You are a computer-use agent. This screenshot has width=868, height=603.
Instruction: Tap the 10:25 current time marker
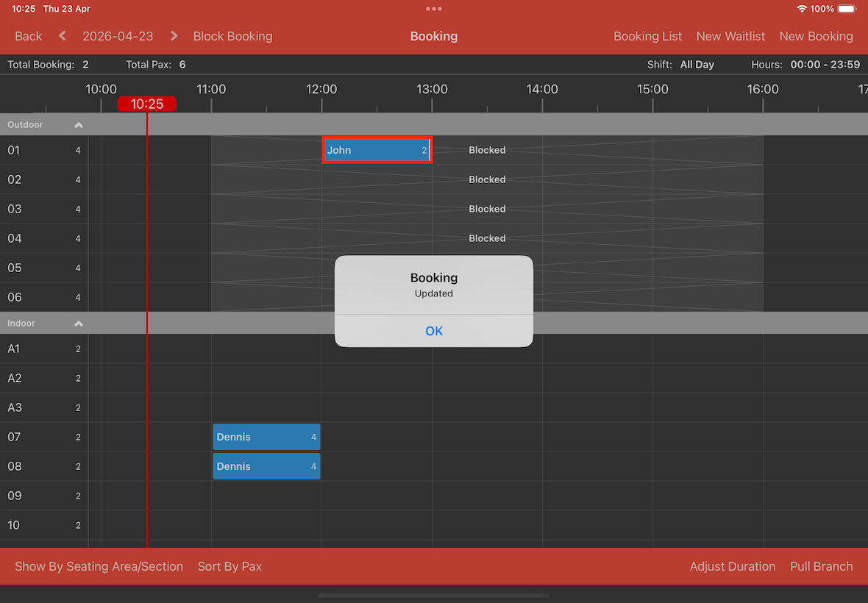[x=146, y=104]
